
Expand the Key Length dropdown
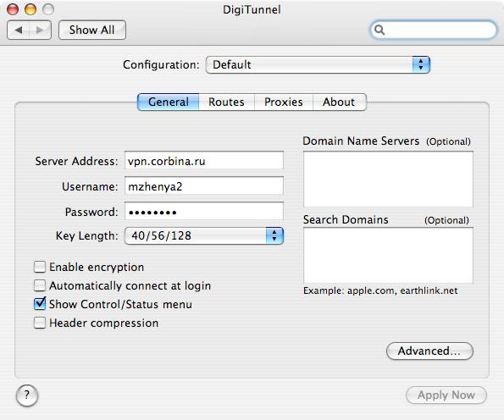pyautogui.click(x=204, y=236)
